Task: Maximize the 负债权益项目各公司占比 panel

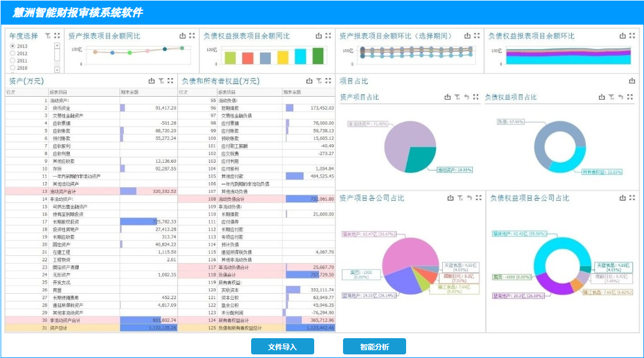Action: [x=630, y=198]
